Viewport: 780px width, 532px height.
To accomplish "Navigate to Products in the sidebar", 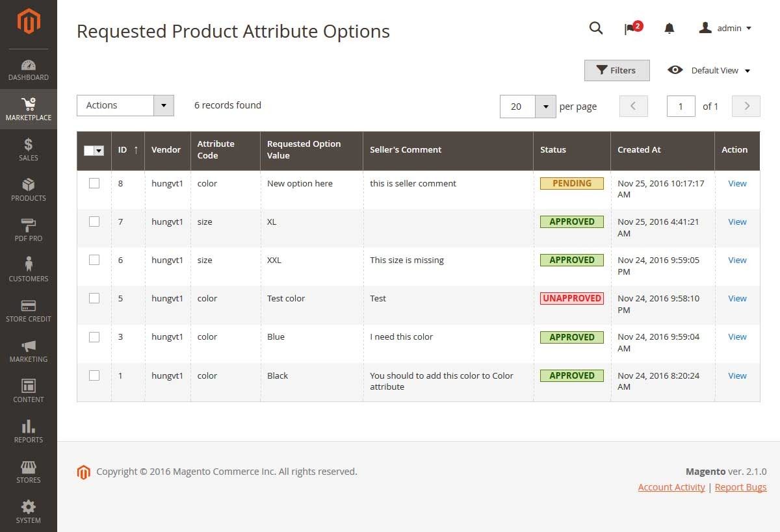I will pos(28,190).
